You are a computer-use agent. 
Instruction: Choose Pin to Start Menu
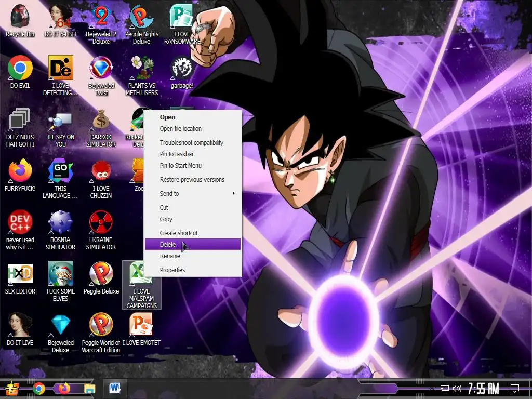coord(193,166)
